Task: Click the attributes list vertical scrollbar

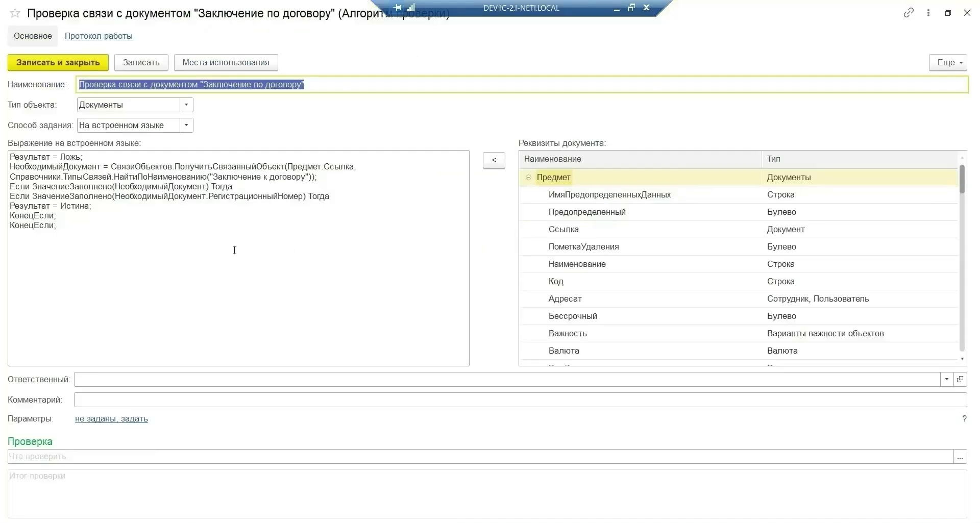Action: (962, 255)
